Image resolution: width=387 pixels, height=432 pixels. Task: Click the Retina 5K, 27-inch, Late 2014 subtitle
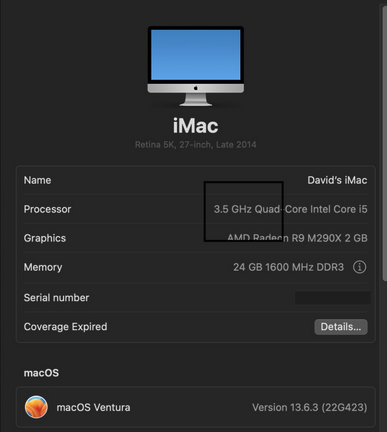point(196,145)
